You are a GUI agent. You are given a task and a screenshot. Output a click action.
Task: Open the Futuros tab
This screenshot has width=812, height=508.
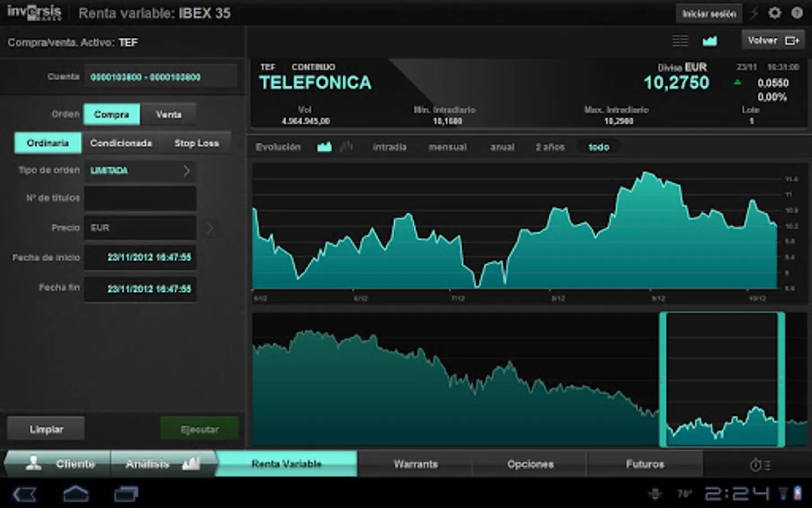click(645, 464)
